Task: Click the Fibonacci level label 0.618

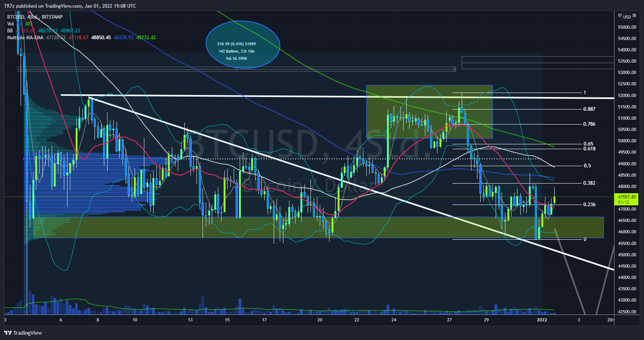Action: pyautogui.click(x=589, y=149)
